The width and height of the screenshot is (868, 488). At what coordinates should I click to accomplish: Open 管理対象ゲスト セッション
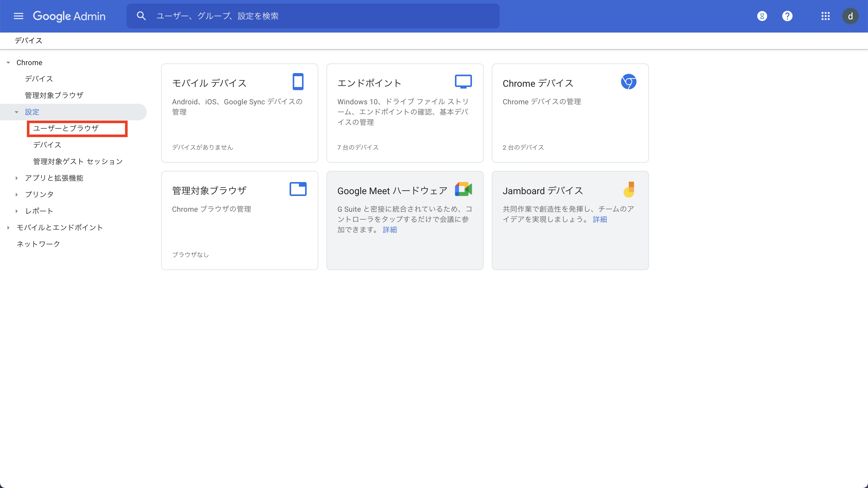coord(78,161)
